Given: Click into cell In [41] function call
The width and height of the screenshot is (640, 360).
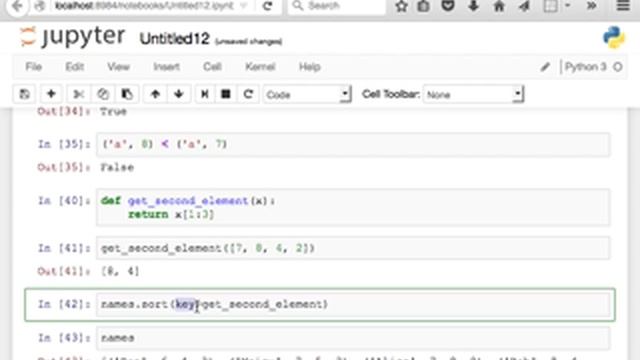Looking at the screenshot, I should pyautogui.click(x=353, y=248).
